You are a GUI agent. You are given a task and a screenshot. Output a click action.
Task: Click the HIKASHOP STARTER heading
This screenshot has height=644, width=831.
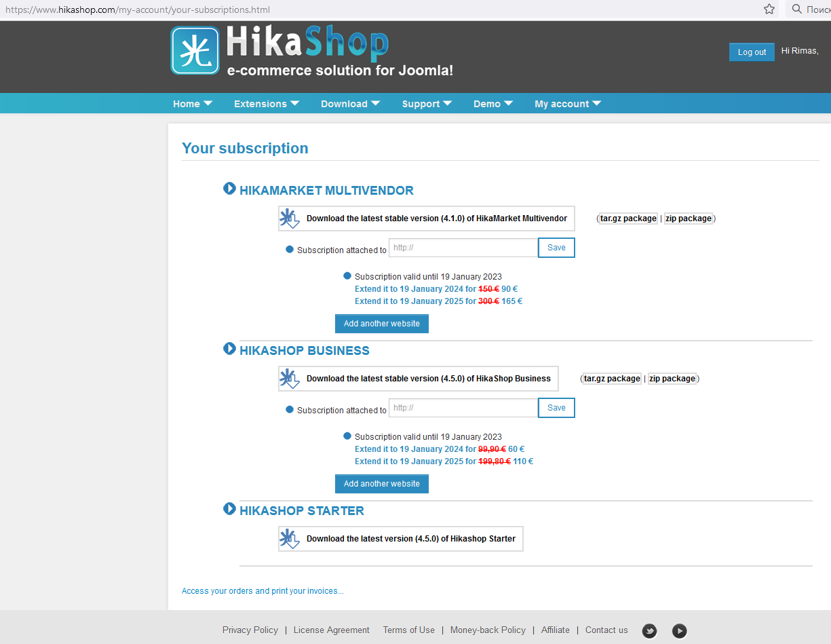pos(302,511)
